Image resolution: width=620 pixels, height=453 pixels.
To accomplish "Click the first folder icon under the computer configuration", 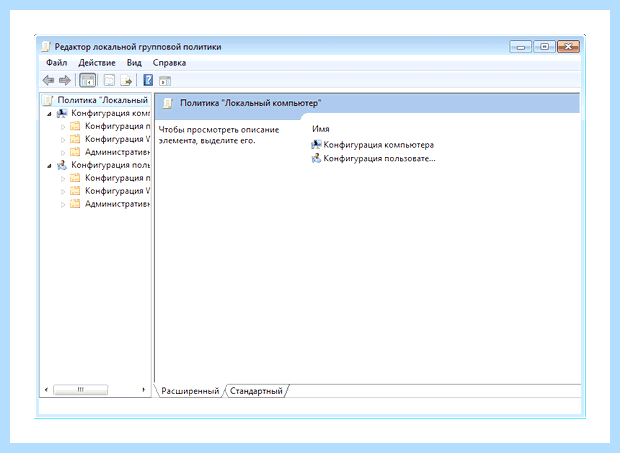I will (x=75, y=126).
